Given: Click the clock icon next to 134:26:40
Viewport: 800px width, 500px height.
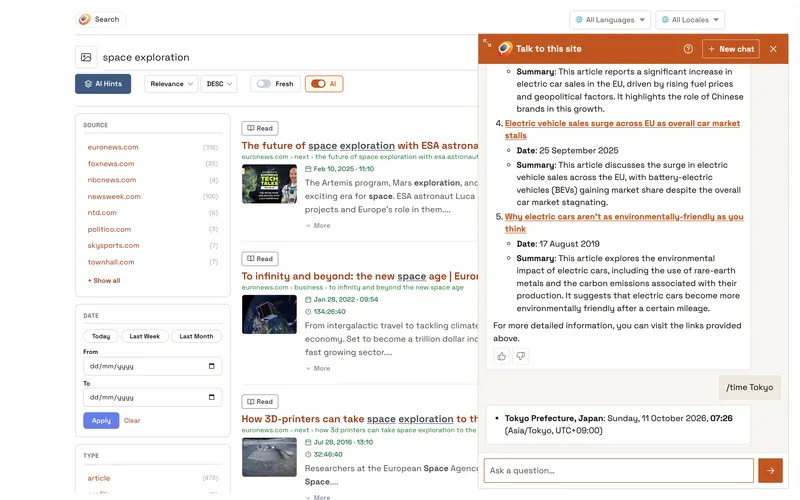Looking at the screenshot, I should click(308, 312).
